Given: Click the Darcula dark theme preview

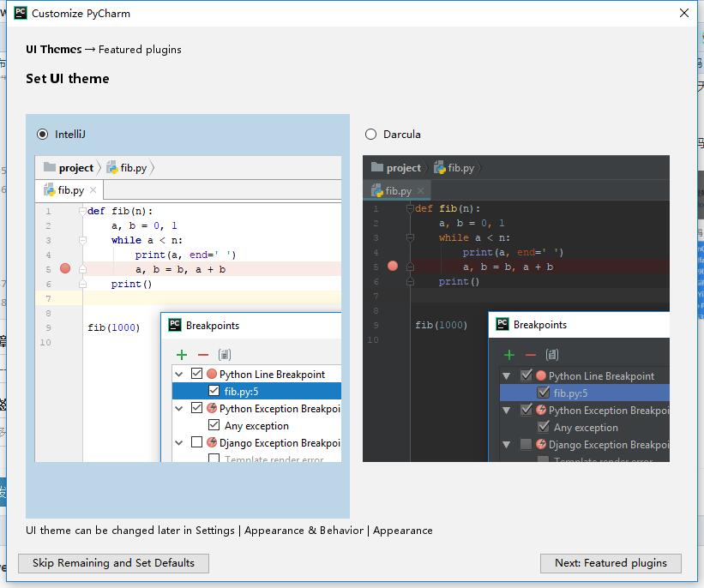Looking at the screenshot, I should (516, 309).
